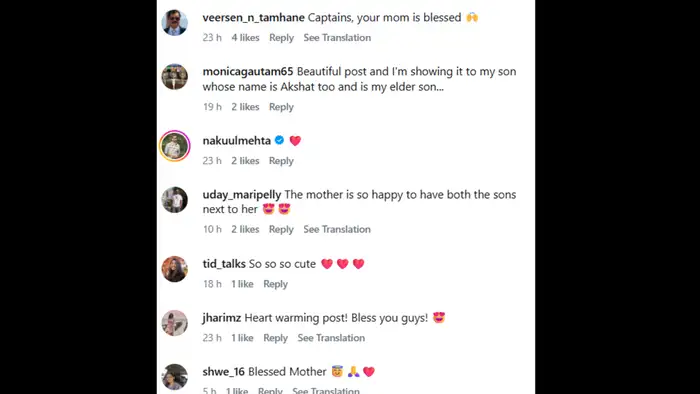Screen dimensions: 700x394
Task: Reply to tid_talks comment
Action: pos(275,284)
